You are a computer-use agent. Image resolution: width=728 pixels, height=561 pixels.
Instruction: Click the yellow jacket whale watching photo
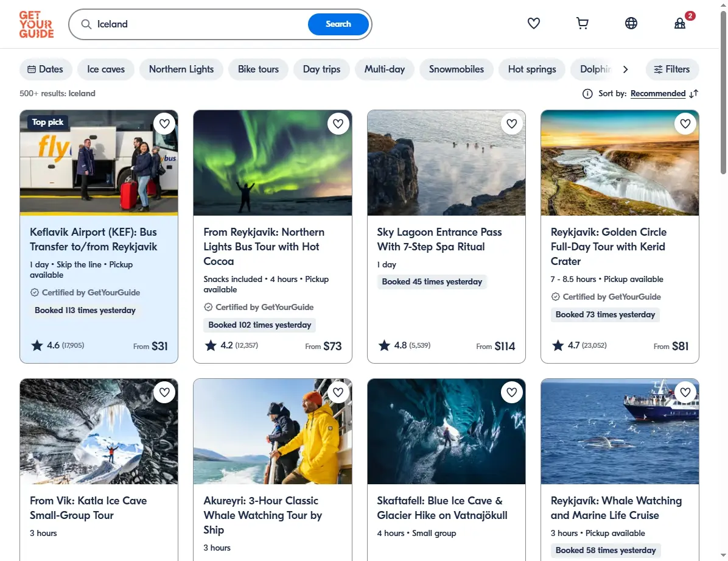click(273, 431)
